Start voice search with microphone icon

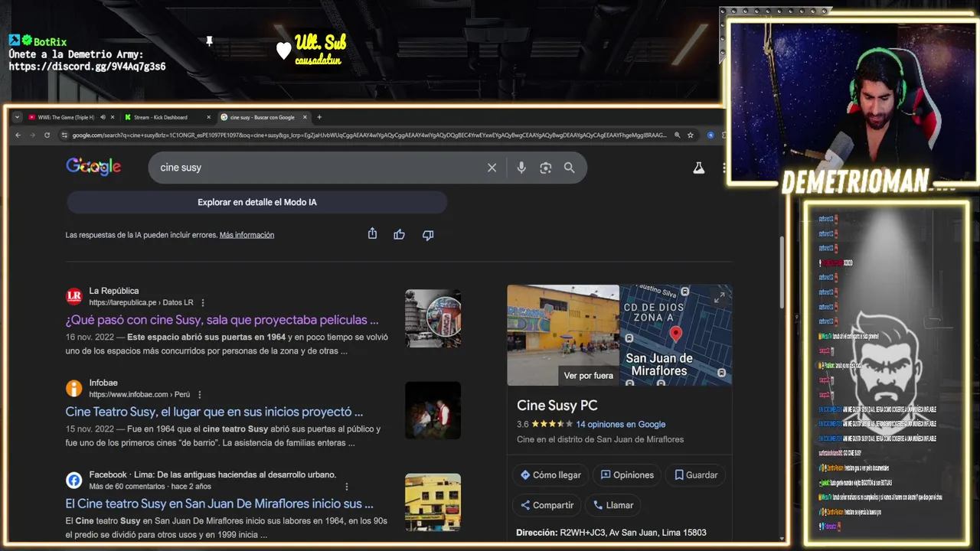point(521,168)
